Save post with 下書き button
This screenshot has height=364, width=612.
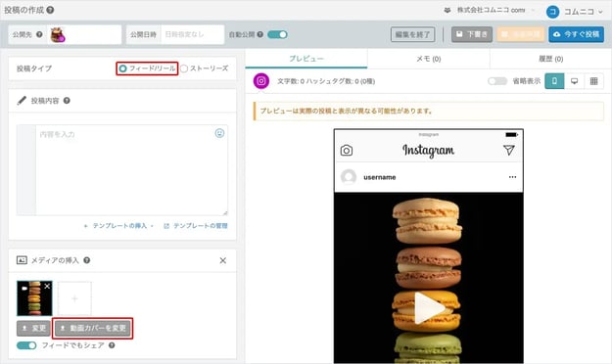(472, 34)
